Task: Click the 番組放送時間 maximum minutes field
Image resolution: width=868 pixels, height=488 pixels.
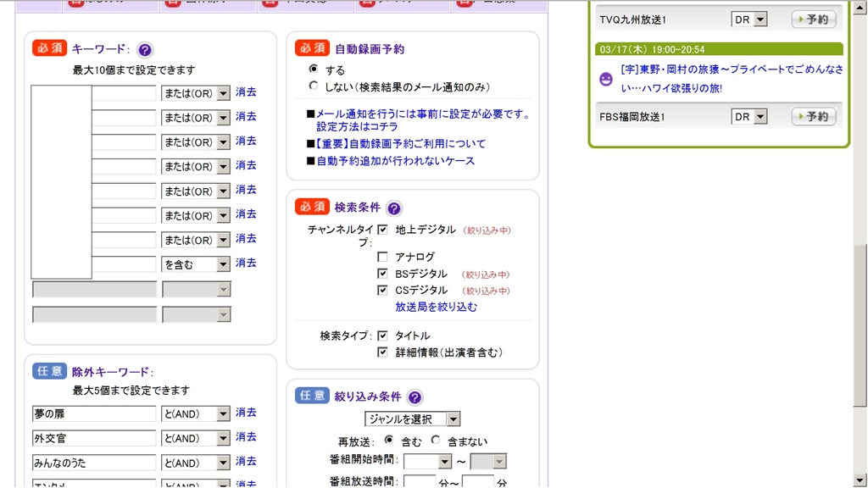Action: tap(478, 482)
